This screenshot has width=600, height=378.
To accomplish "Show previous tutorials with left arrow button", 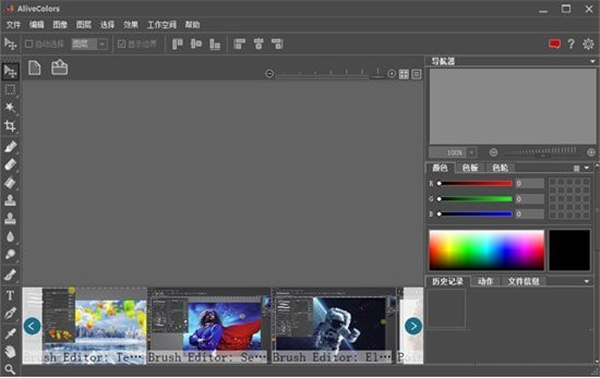I will (32, 326).
